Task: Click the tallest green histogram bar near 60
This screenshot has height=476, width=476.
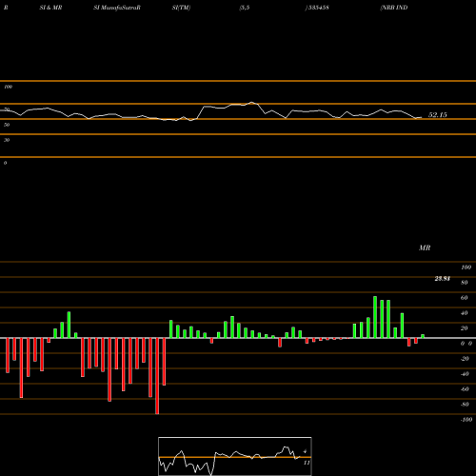Action: click(375, 317)
